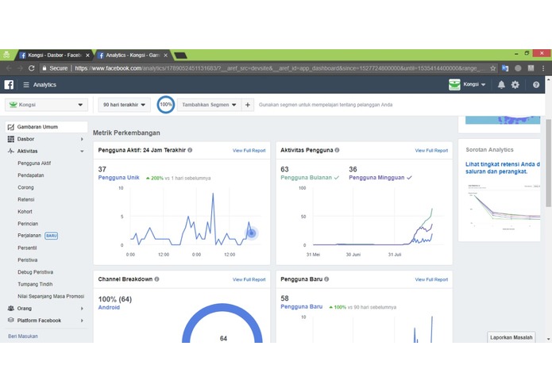Click the Dasbor grid icon in sidebar

[x=11, y=139]
